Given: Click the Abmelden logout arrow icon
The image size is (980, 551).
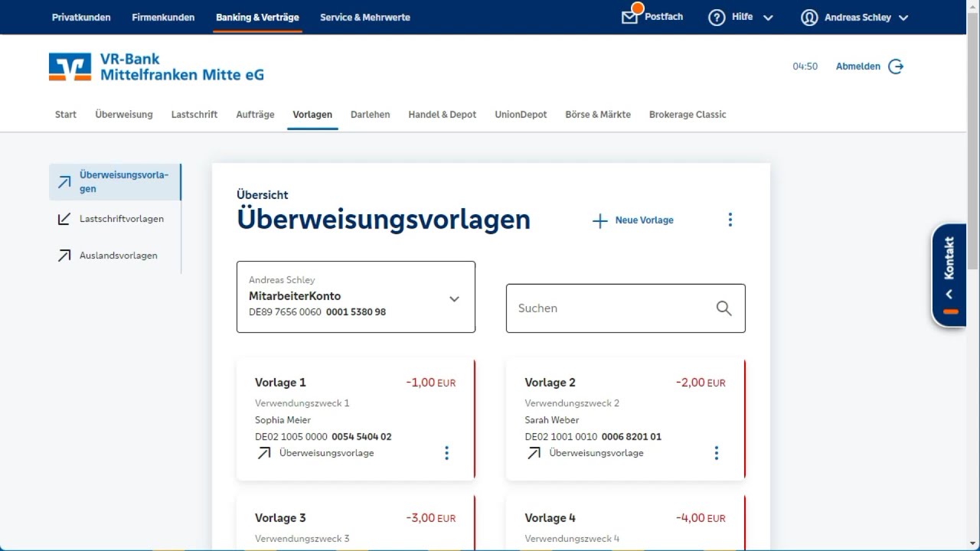Looking at the screenshot, I should coord(896,67).
